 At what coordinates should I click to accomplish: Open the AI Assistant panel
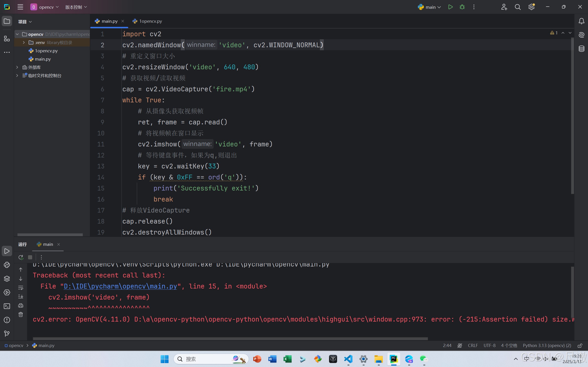(582, 35)
